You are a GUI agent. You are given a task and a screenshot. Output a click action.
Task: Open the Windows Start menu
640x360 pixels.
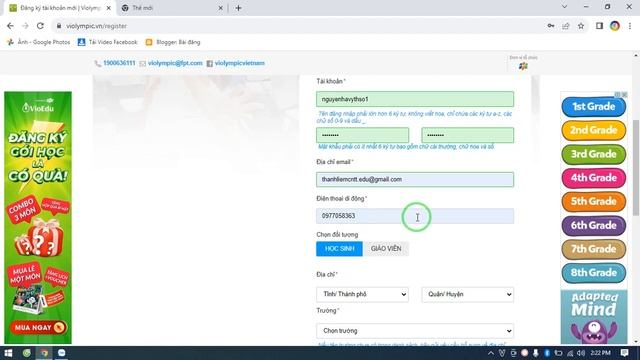coord(8,353)
